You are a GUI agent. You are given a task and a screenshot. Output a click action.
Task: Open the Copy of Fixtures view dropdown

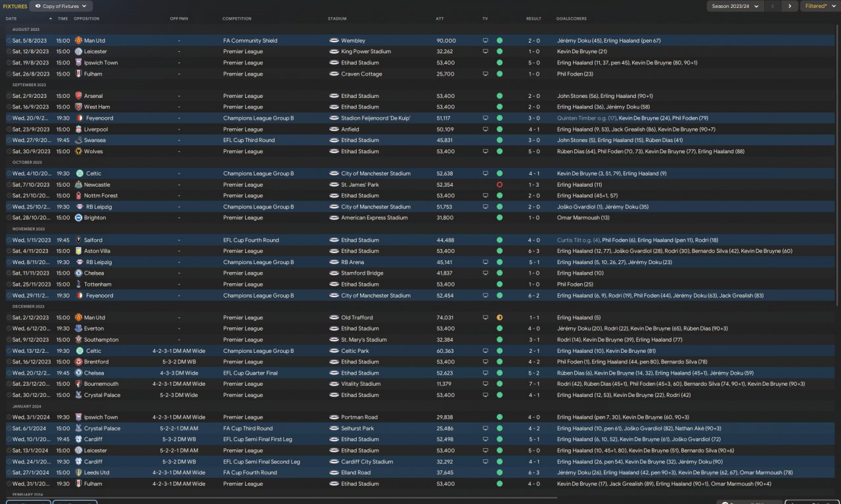pos(61,6)
